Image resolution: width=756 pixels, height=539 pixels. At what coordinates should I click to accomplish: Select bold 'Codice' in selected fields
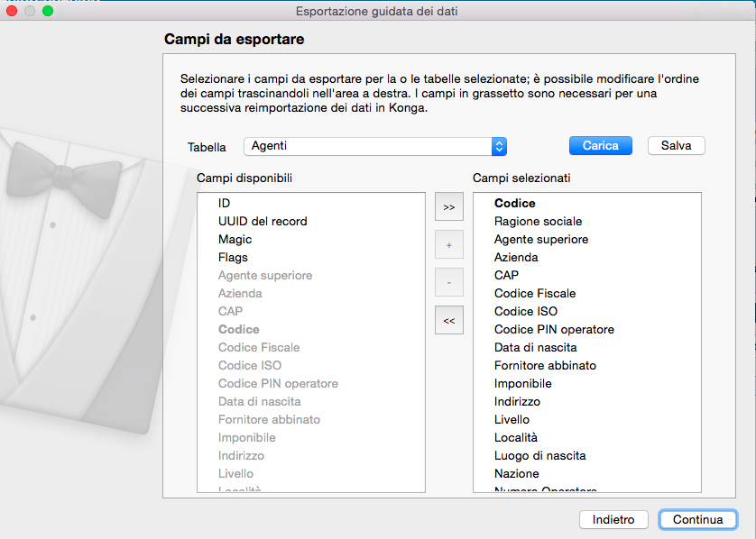pyautogui.click(x=514, y=204)
